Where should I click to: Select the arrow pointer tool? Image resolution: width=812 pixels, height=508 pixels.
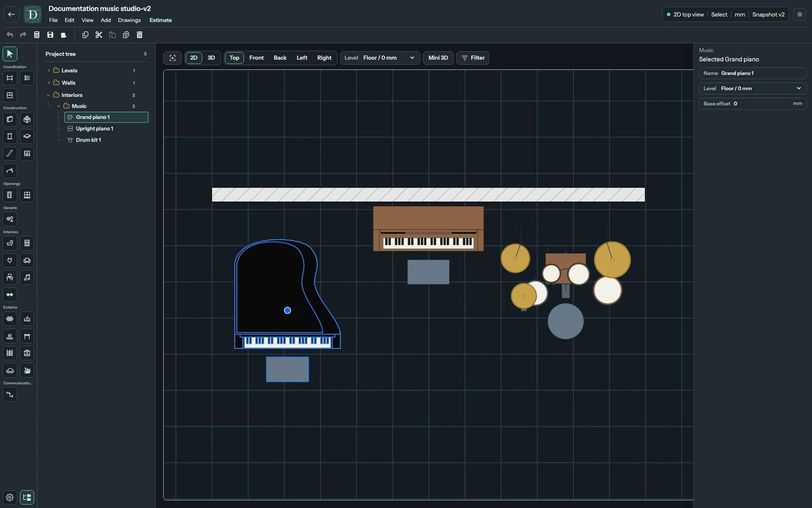point(10,54)
